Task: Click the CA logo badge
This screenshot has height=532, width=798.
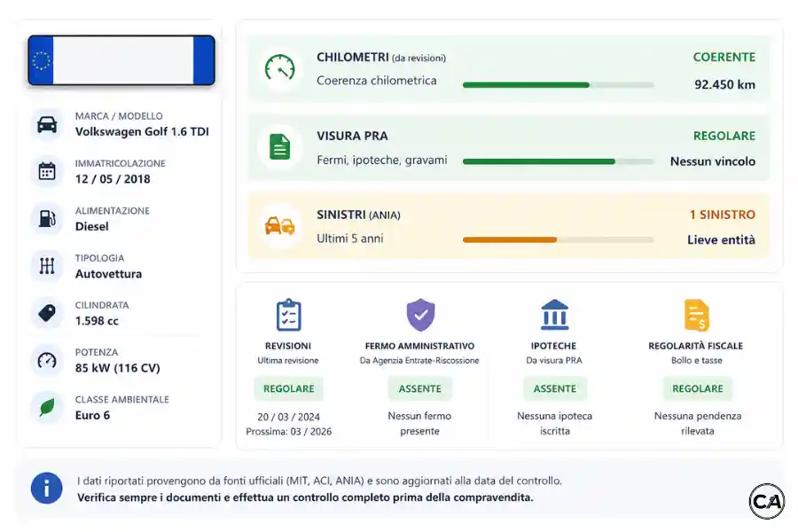Action: pos(767,502)
